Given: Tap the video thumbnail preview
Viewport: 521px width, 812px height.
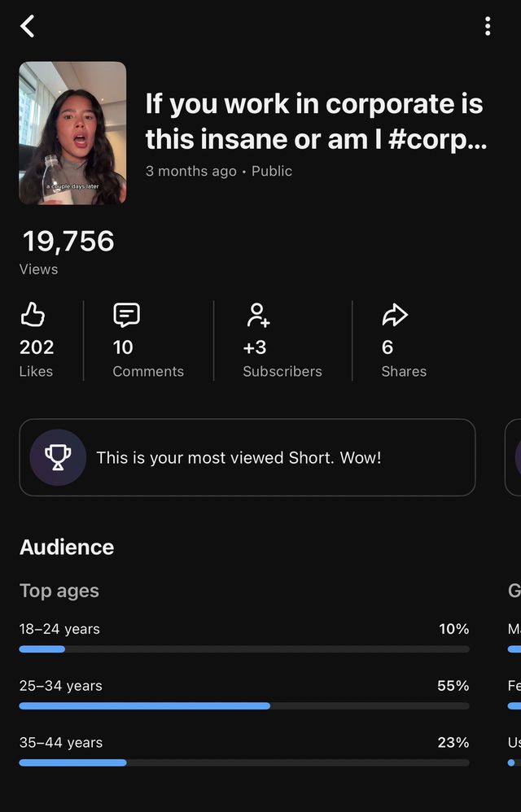Looking at the screenshot, I should coord(72,133).
